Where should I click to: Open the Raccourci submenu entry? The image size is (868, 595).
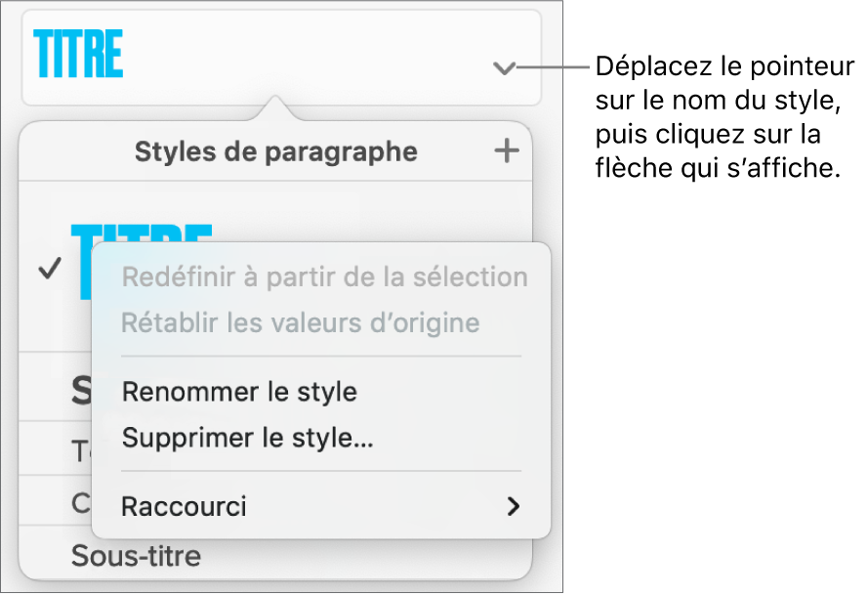pyautogui.click(x=185, y=507)
